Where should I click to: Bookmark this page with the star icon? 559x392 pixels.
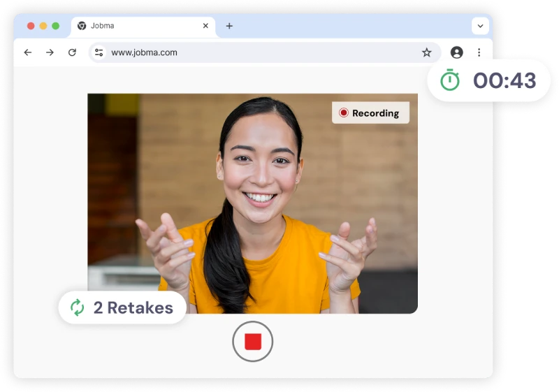click(426, 52)
